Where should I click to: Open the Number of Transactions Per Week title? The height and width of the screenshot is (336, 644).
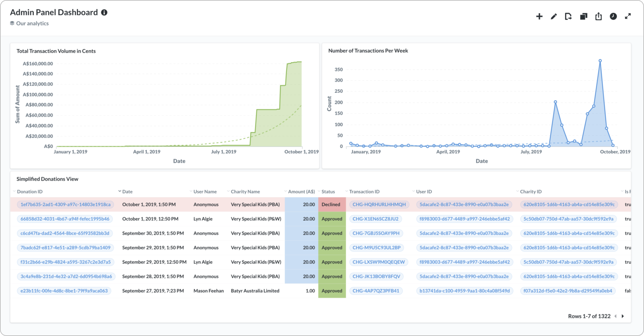(368, 51)
